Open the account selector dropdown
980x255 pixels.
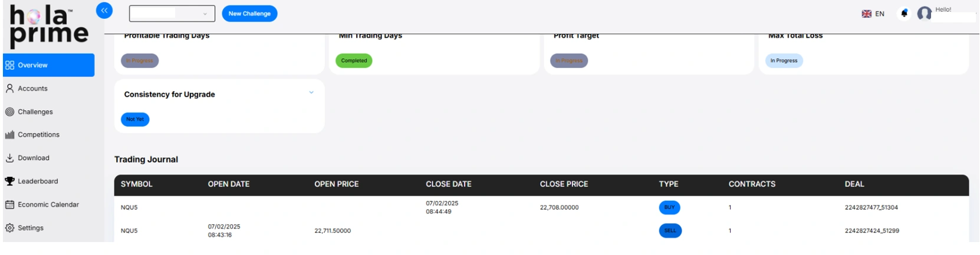(172, 14)
